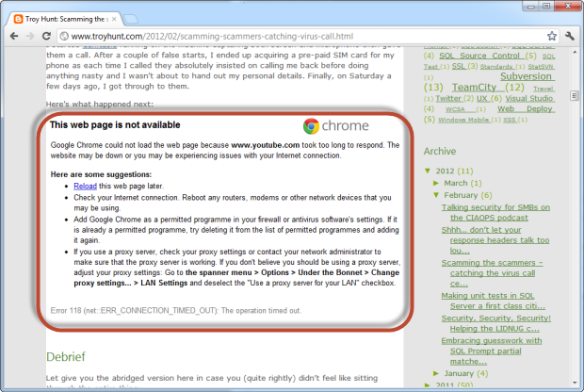Click the XSS tag link

(510, 120)
